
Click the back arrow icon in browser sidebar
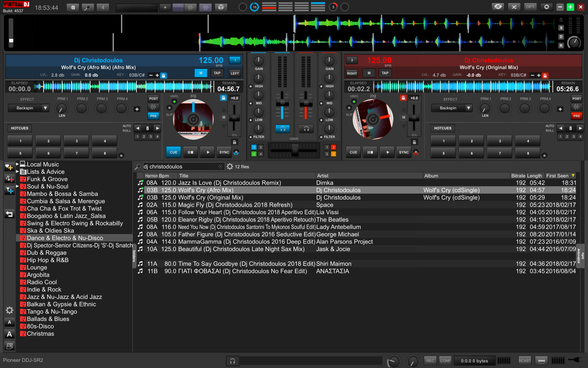pyautogui.click(x=9, y=214)
